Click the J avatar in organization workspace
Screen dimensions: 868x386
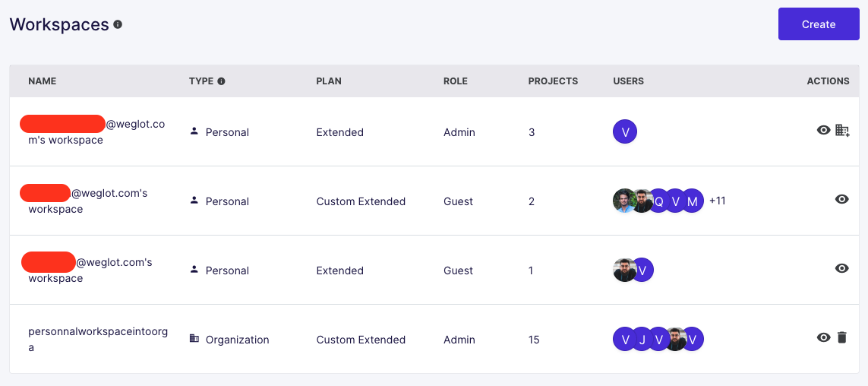point(642,340)
